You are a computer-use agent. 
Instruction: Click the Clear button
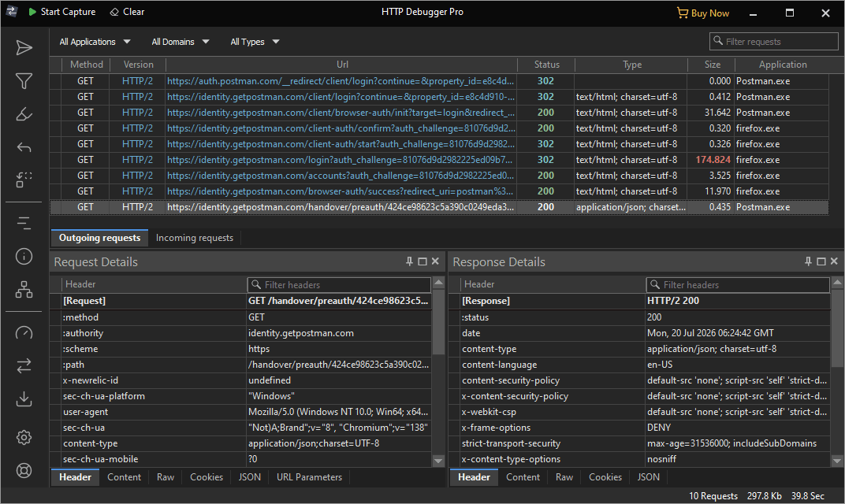click(x=127, y=12)
